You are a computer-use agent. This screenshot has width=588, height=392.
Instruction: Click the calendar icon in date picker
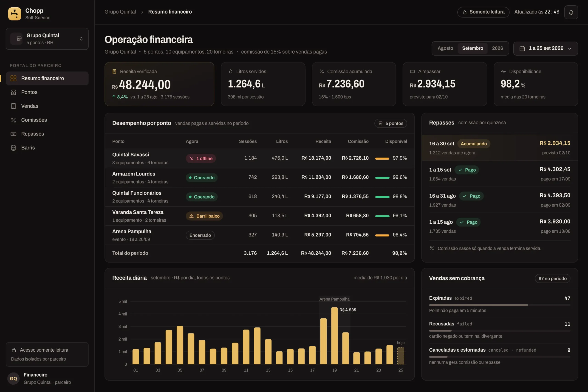click(x=522, y=48)
